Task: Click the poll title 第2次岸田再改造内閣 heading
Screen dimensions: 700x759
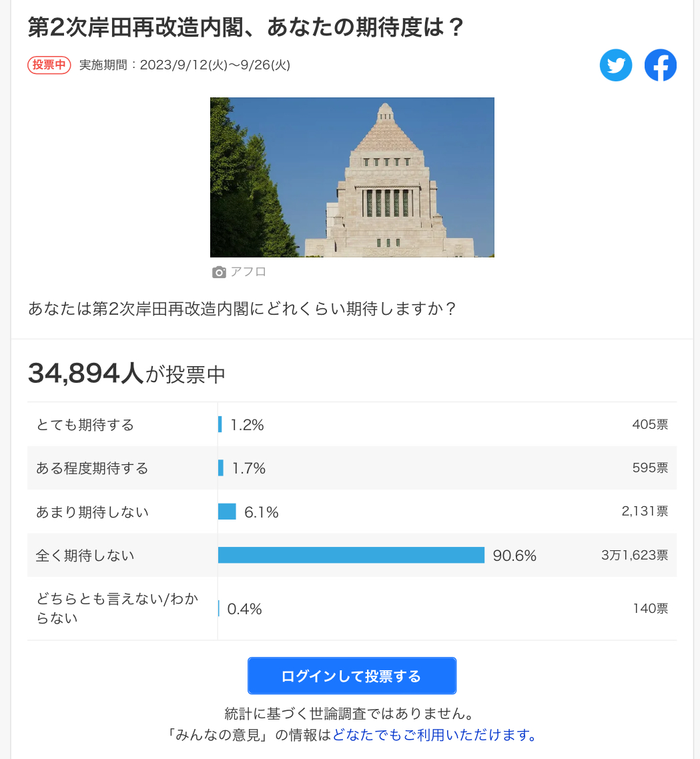Action: click(246, 27)
